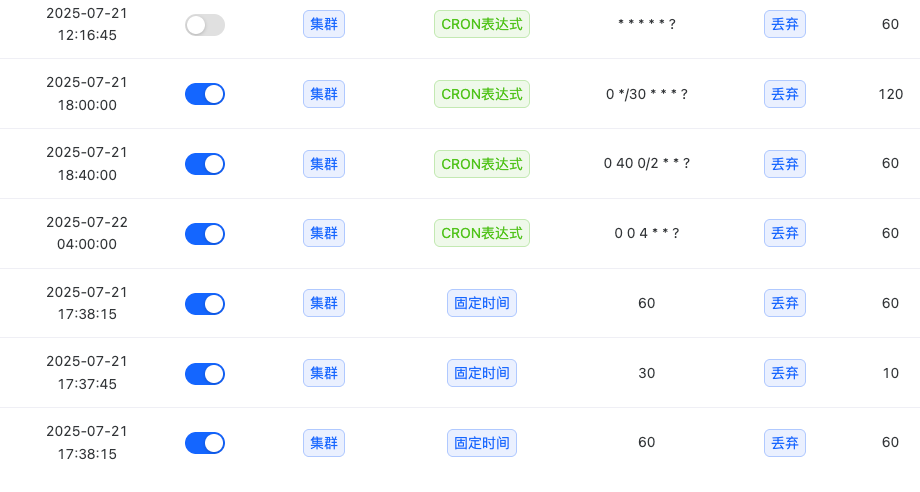Click the interval value 30 in the 固定时间 row
The image size is (920, 492).
click(x=647, y=373)
